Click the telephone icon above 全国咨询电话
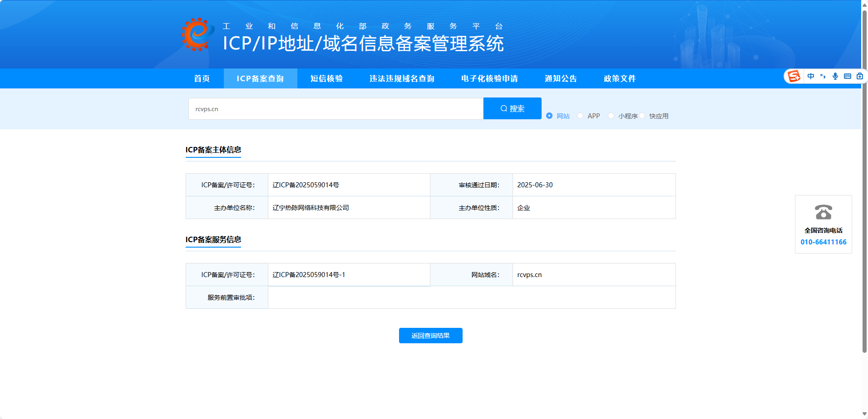The height and width of the screenshot is (419, 868). [x=823, y=212]
